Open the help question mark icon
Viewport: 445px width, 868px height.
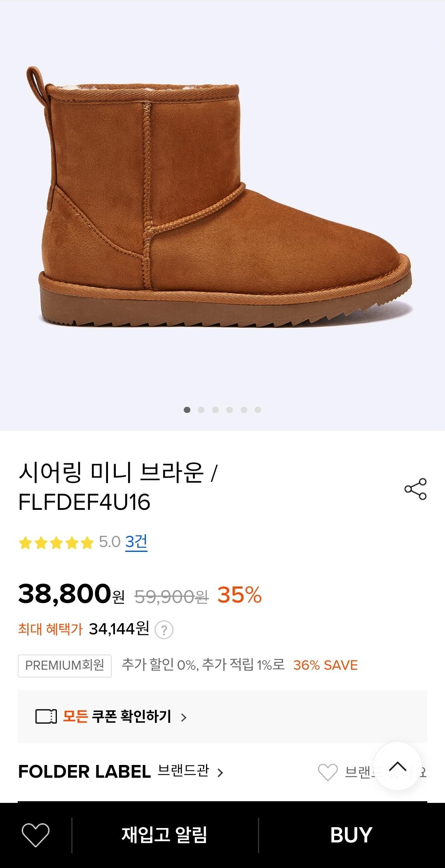click(x=164, y=630)
